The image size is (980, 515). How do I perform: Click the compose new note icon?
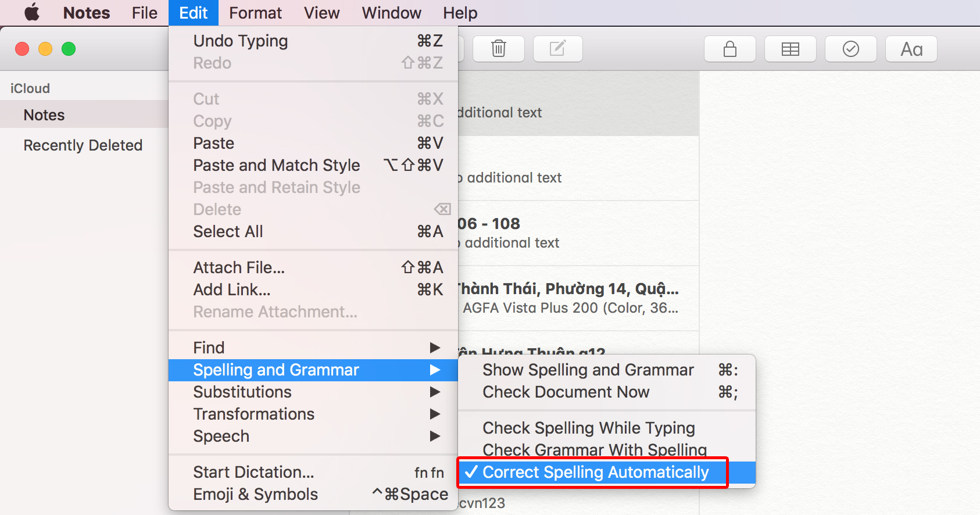pos(557,49)
